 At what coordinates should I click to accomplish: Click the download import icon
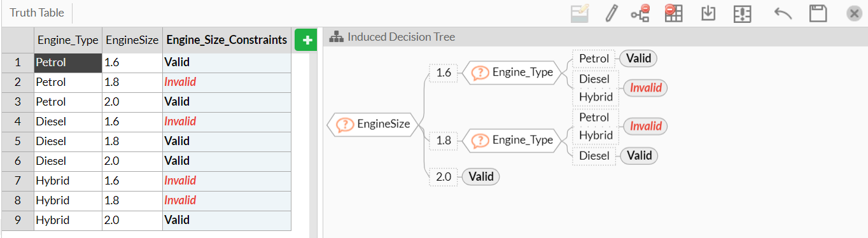[708, 13]
